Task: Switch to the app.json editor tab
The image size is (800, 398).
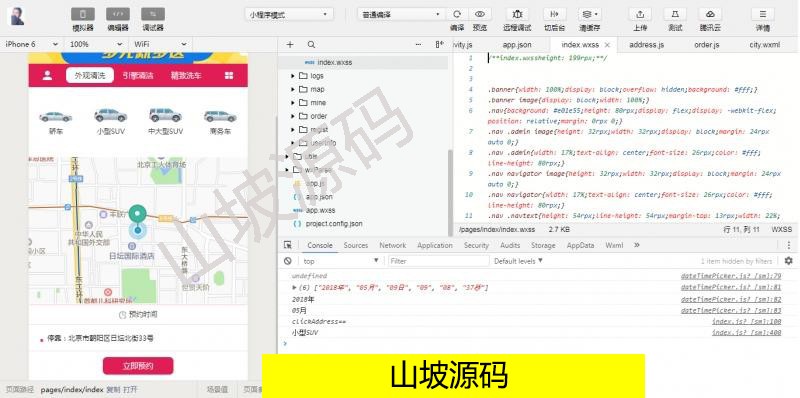Action: pyautogui.click(x=517, y=45)
